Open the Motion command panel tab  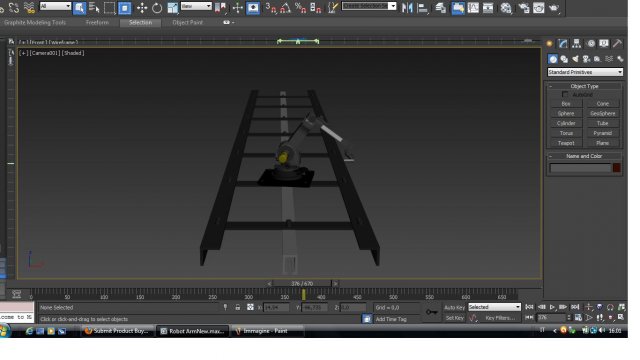(591, 43)
